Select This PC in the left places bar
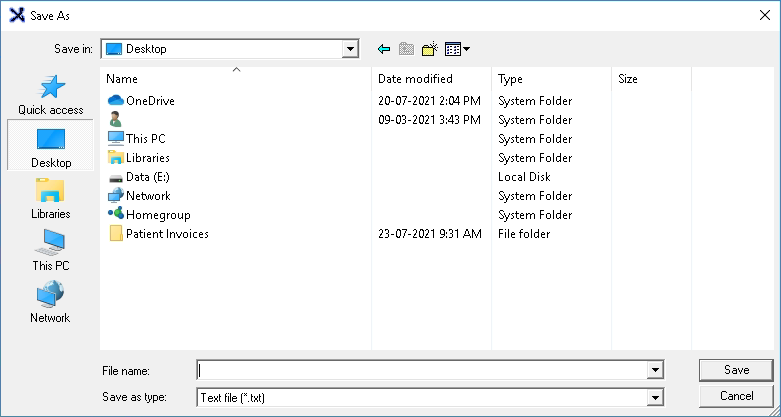 tap(50, 250)
